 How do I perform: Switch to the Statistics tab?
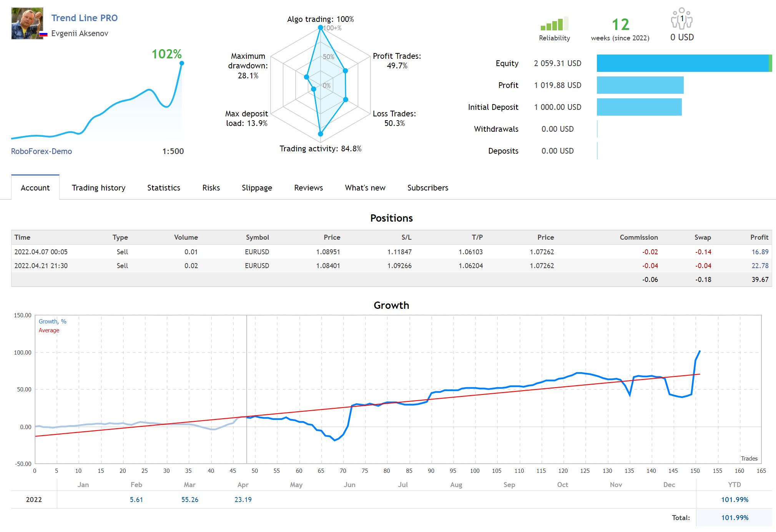click(163, 188)
